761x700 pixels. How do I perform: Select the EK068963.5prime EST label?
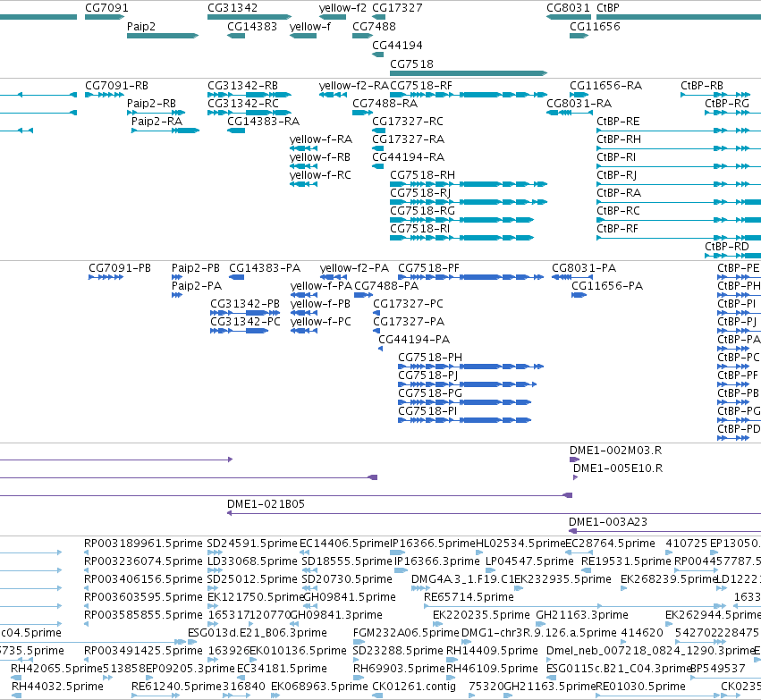point(319,687)
